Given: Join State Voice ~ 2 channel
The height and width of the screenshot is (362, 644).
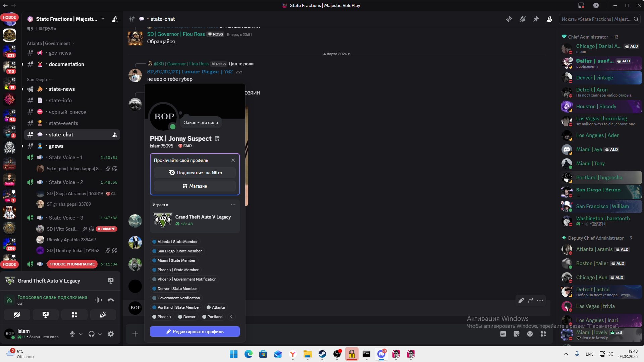Looking at the screenshot, I should pyautogui.click(x=66, y=182).
